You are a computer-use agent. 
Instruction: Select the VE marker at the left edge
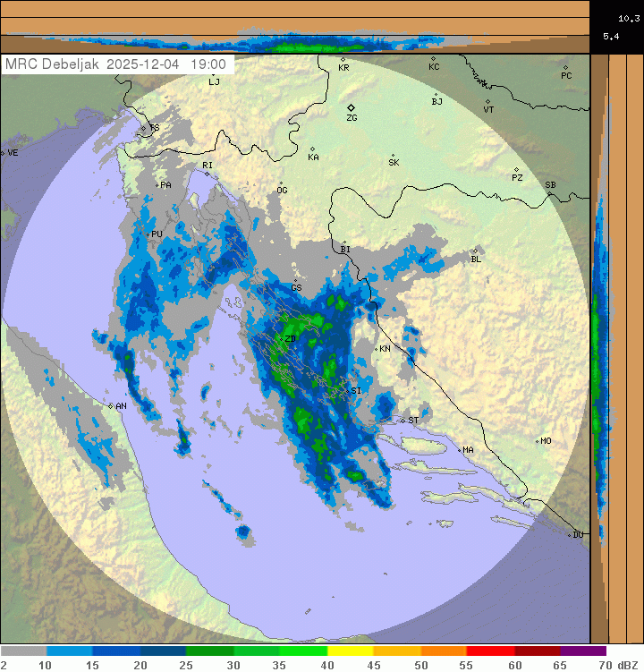click(4, 153)
